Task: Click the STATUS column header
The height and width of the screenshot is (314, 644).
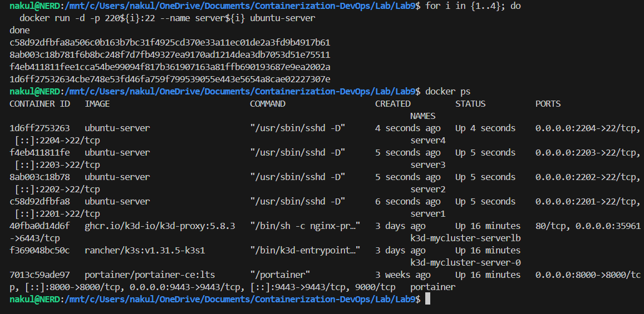Action: click(470, 104)
